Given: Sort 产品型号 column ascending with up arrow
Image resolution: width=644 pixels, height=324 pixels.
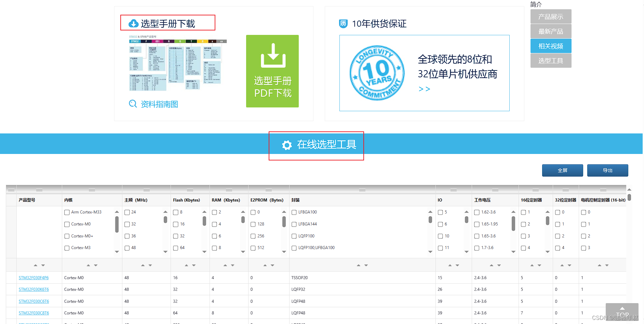Looking at the screenshot, I should [36, 265].
